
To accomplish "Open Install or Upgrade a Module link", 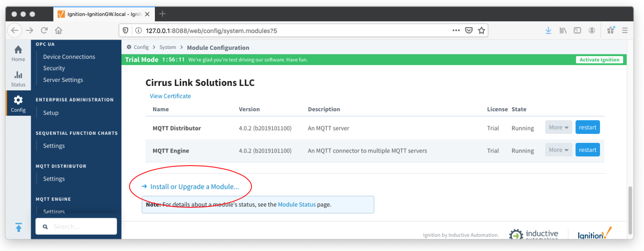I will pos(194,187).
